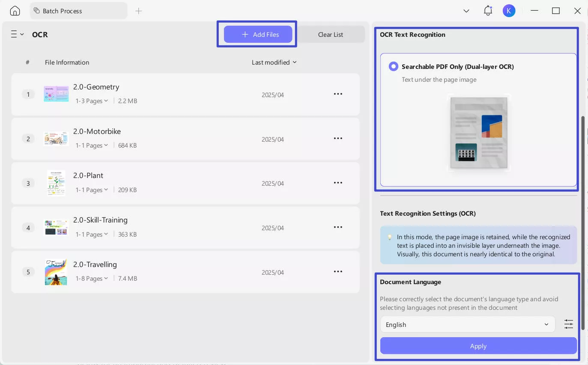Select Searchable PDF Only radio option
The height and width of the screenshot is (365, 588).
[393, 67]
